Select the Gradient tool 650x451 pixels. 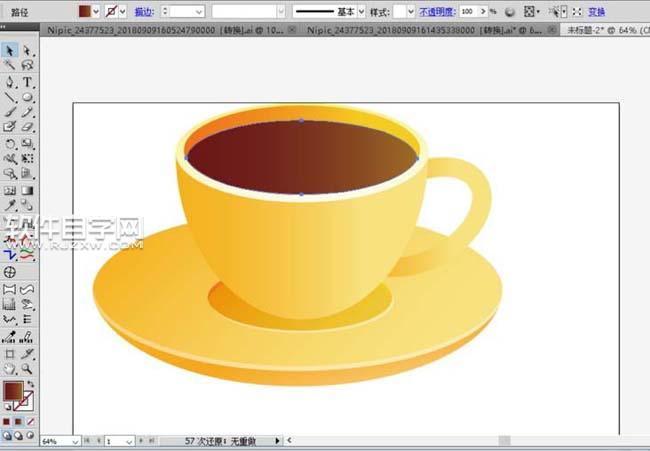pyautogui.click(x=27, y=191)
